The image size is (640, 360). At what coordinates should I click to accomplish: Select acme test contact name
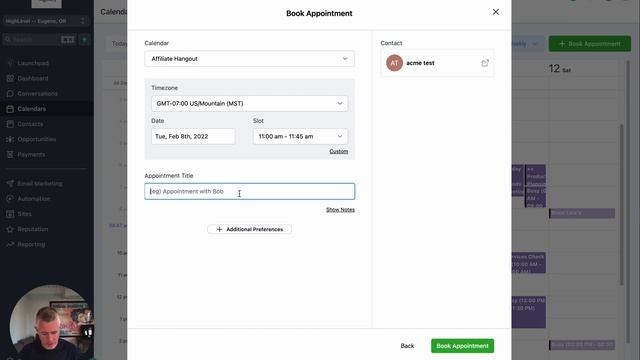pyautogui.click(x=420, y=63)
